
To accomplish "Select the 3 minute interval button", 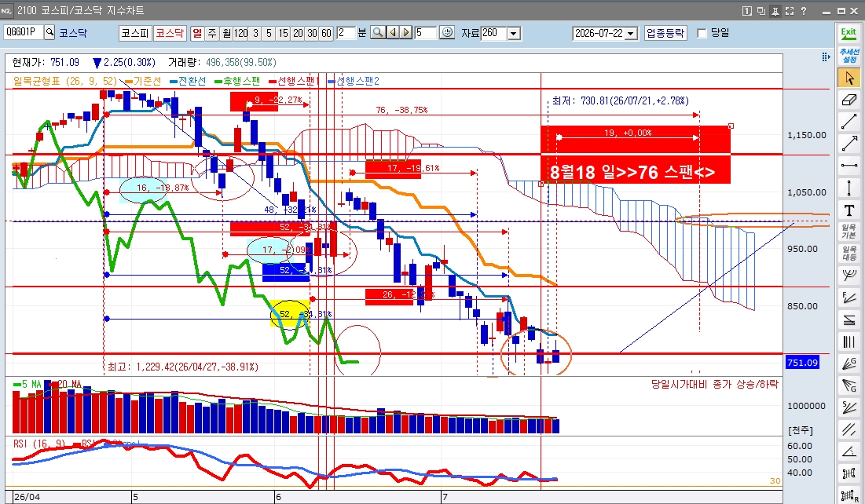I will pos(255,33).
